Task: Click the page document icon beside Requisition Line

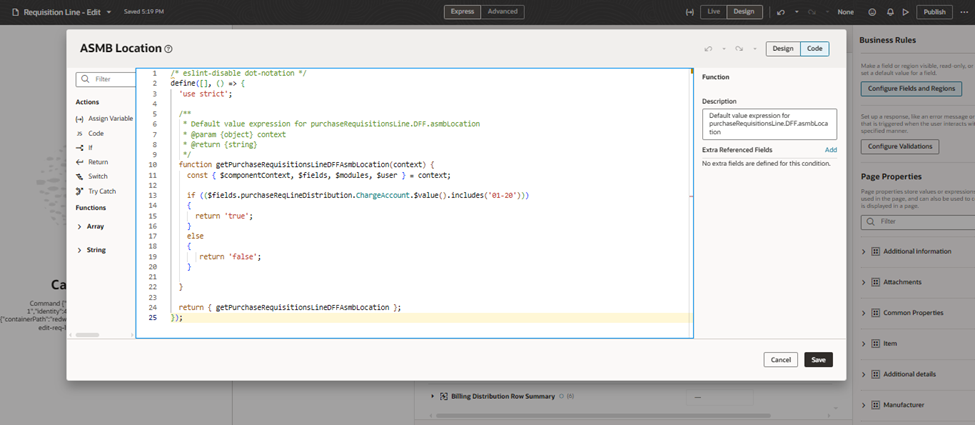Action: (16, 12)
